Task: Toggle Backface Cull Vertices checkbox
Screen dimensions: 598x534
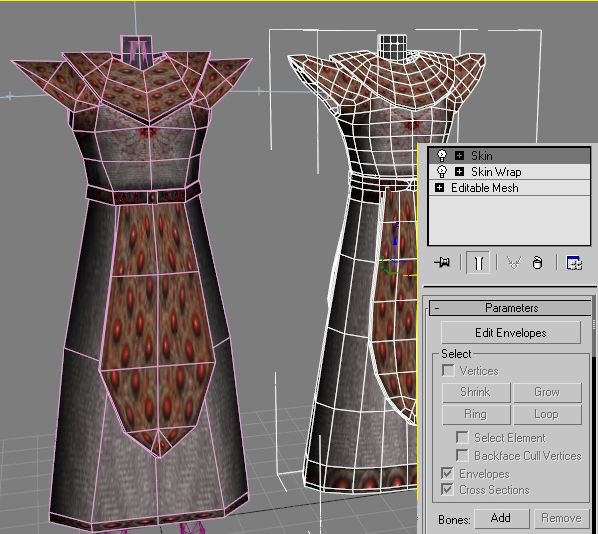Action: click(462, 455)
